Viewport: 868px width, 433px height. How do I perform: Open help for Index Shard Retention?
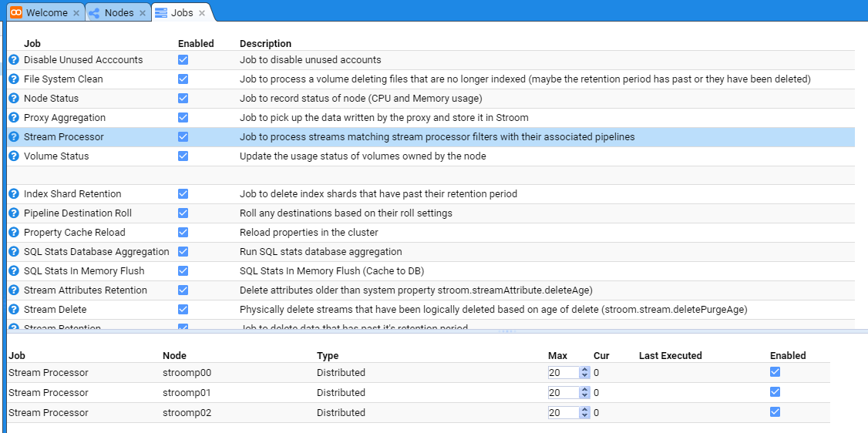click(13, 194)
